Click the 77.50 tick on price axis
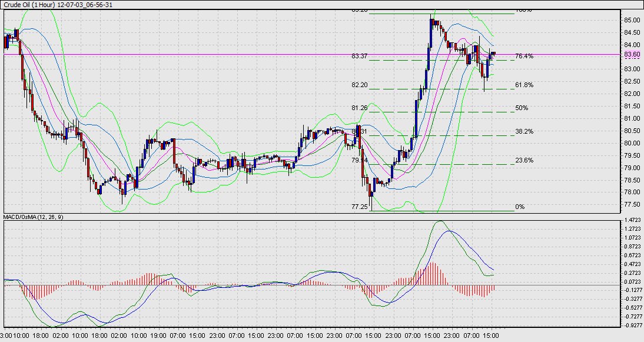The image size is (644, 342). coord(632,204)
